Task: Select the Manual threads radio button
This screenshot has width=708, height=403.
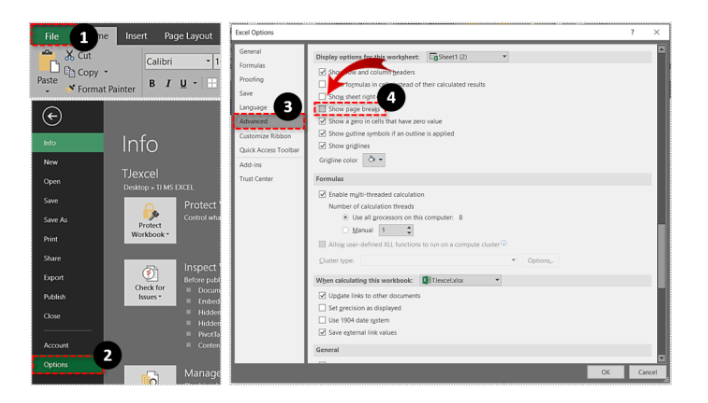Action: pyautogui.click(x=345, y=230)
